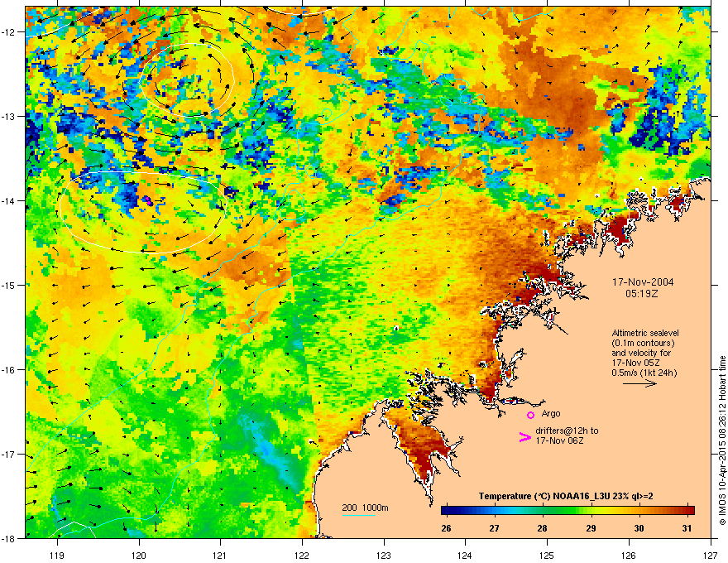Image resolution: width=728 pixels, height=563 pixels.
Task: Click the longitude axis label 120
Action: coord(139,555)
